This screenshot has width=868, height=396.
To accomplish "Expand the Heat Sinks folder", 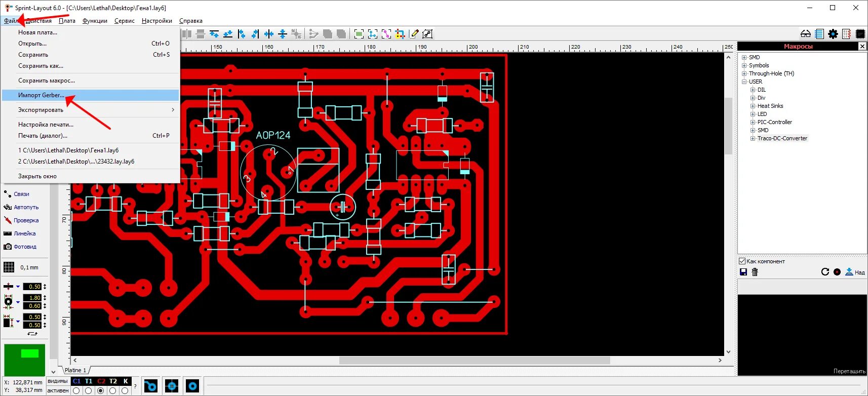I will coord(753,106).
